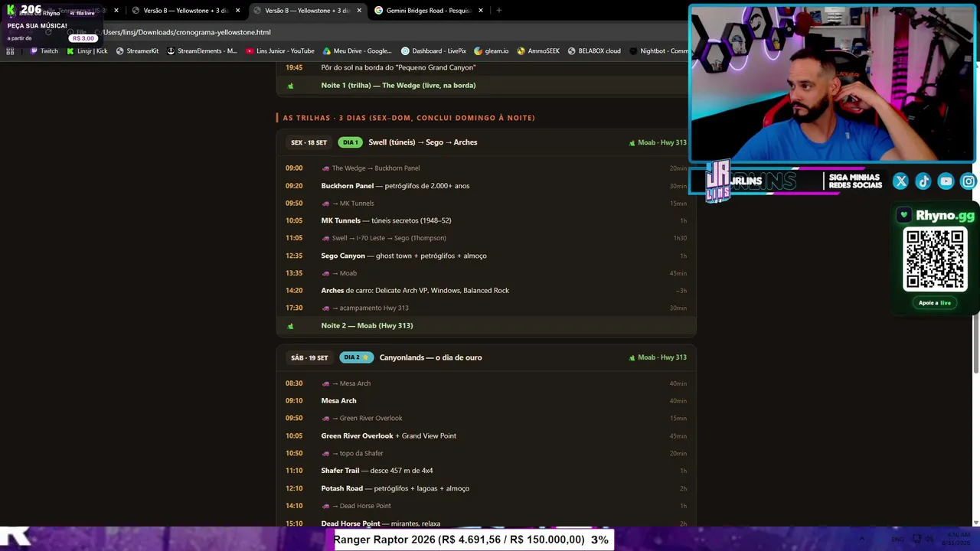Open the Nightbot bookmark
Screen dimensions: 980x551
point(658,51)
